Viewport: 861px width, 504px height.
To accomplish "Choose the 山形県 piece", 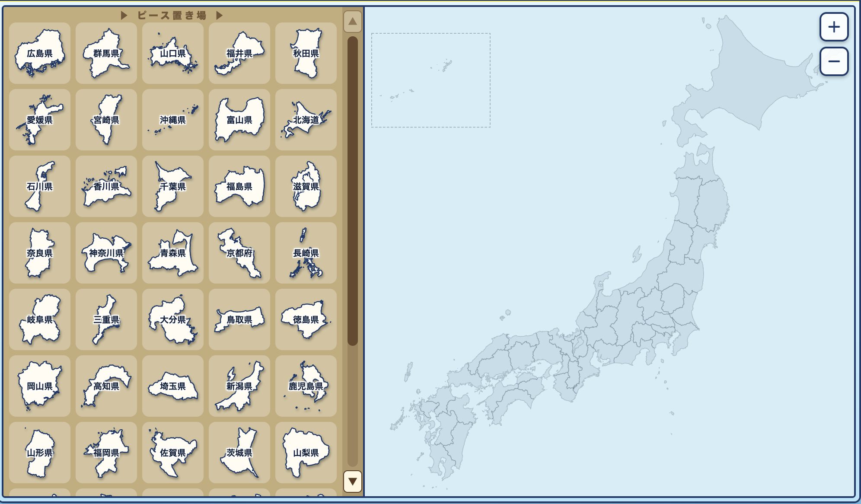I will click(40, 453).
